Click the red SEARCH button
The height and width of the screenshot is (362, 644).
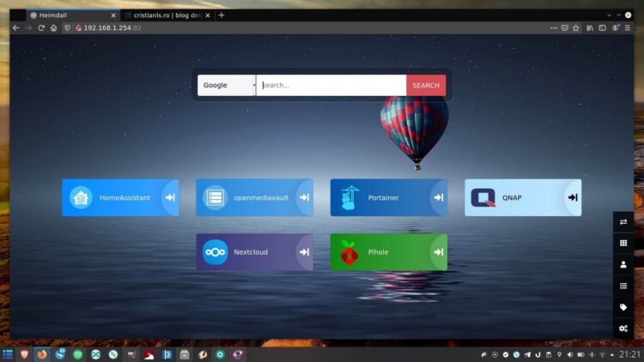tap(426, 86)
